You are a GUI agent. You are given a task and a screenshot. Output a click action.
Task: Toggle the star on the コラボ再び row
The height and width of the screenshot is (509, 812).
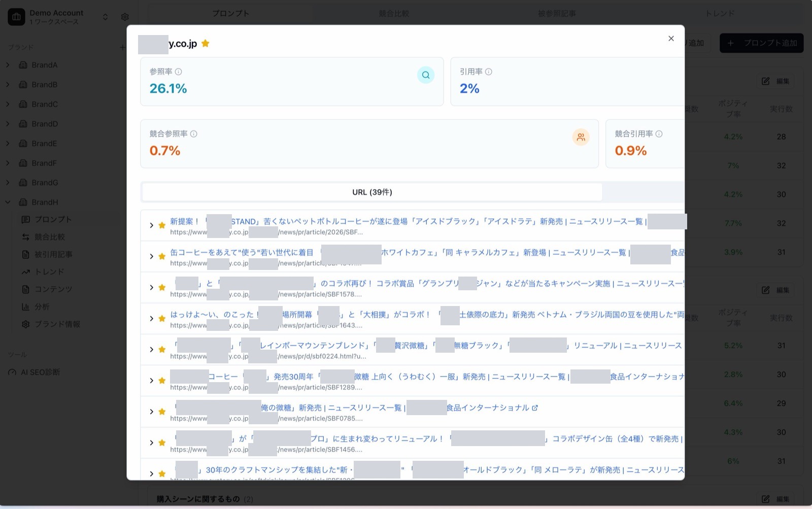[x=162, y=287]
